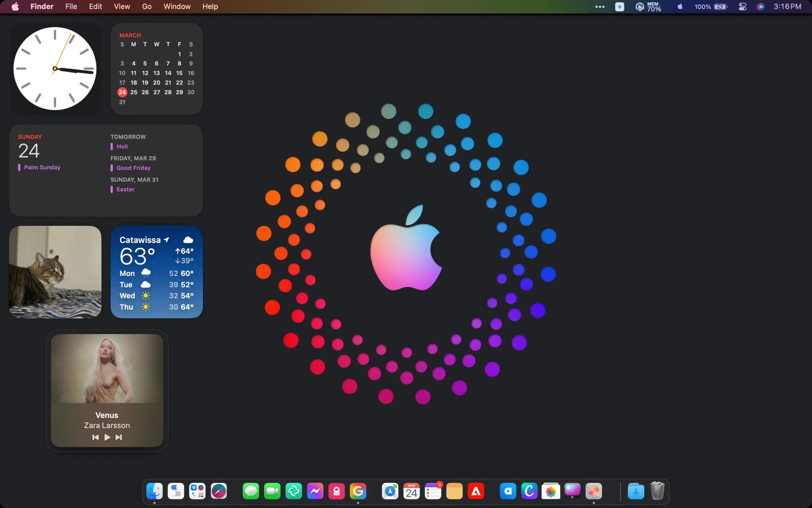The height and width of the screenshot is (508, 812).
Task: Click the analog clock widget
Action: pos(55,69)
